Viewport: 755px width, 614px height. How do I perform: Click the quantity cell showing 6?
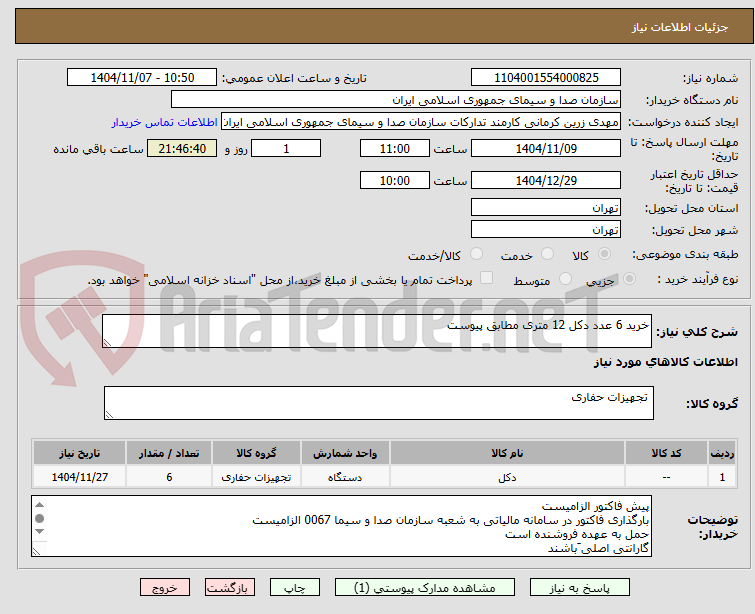click(x=169, y=477)
